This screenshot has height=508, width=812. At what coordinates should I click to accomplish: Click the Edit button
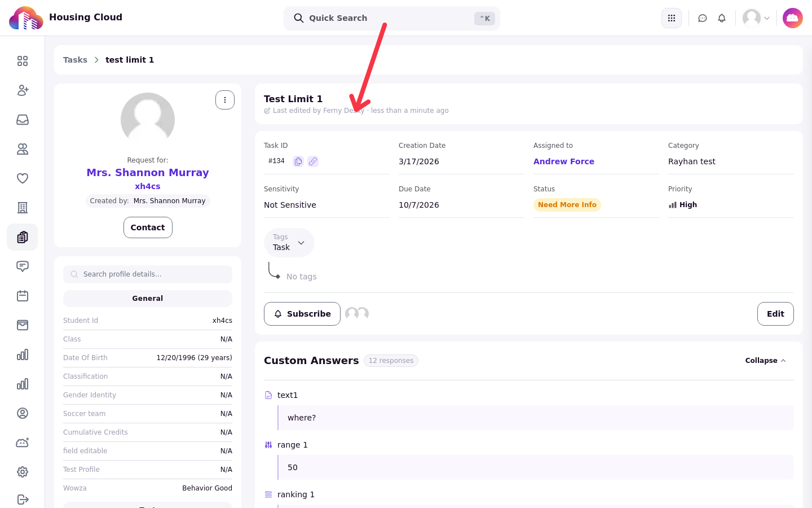(775, 314)
